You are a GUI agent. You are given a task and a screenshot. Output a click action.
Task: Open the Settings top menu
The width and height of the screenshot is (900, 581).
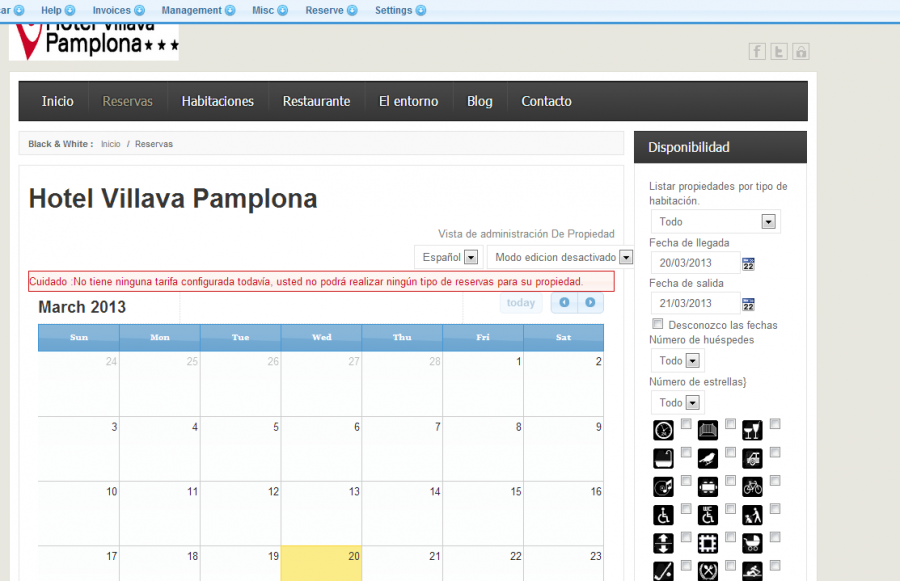tap(400, 10)
